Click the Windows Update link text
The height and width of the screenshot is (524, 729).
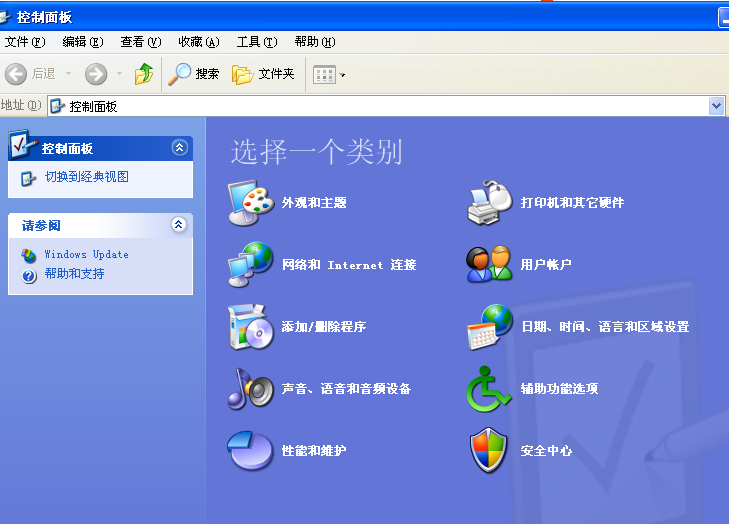pyautogui.click(x=86, y=254)
